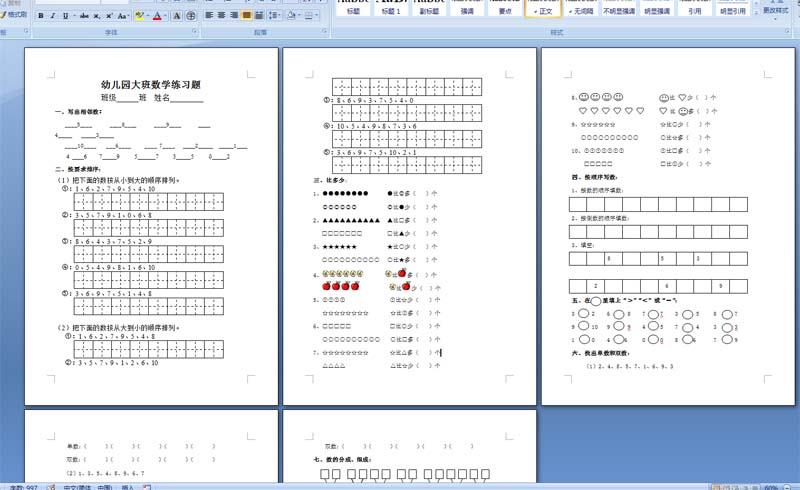Apply red font color

coord(157,16)
